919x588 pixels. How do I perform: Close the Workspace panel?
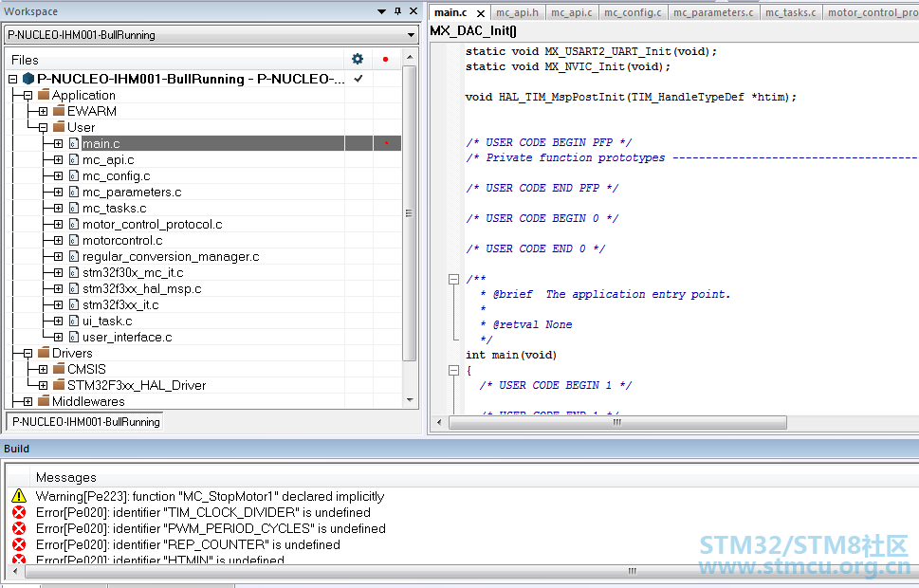click(x=414, y=11)
